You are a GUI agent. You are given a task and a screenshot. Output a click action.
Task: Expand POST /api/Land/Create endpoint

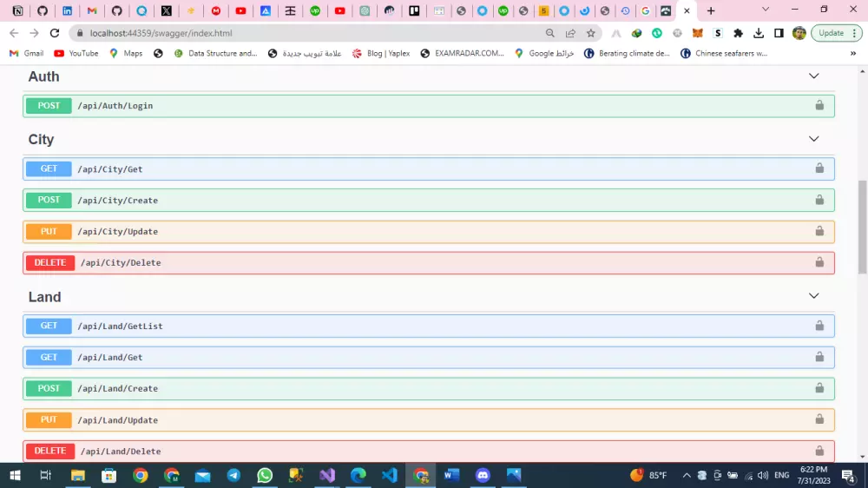(x=429, y=388)
